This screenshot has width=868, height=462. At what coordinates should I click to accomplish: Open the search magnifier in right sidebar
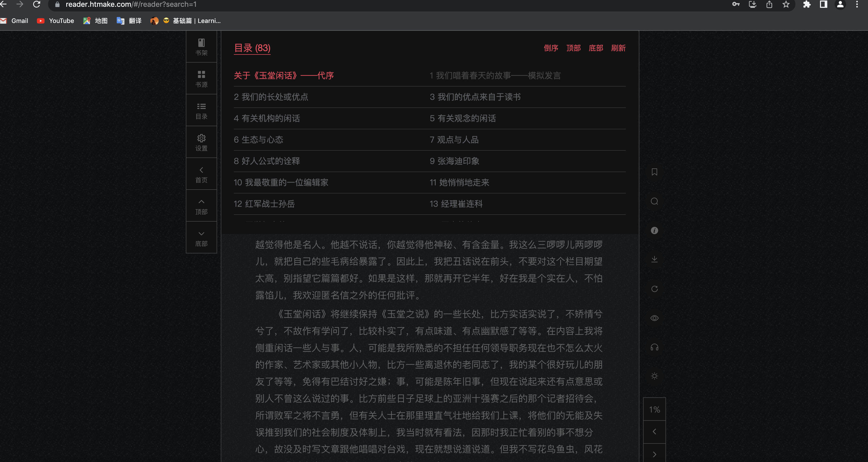coord(654,201)
